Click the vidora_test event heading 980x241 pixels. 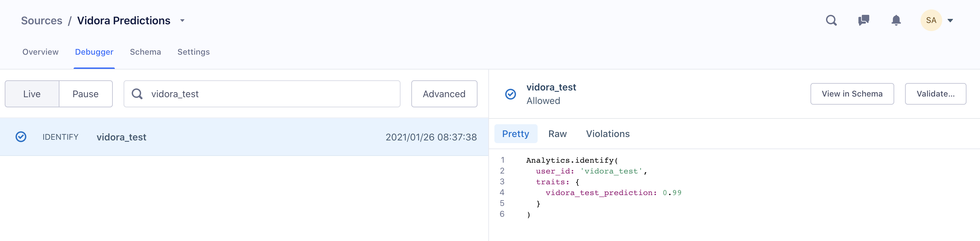(551, 87)
